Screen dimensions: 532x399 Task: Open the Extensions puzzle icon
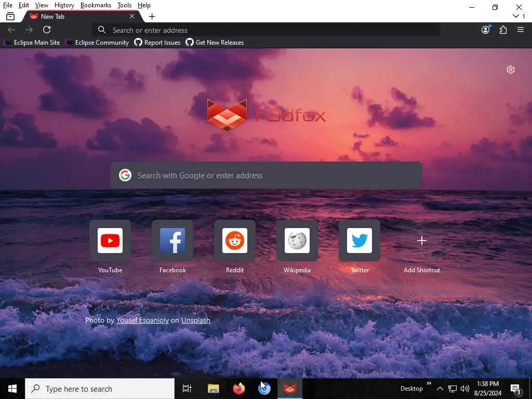(503, 30)
